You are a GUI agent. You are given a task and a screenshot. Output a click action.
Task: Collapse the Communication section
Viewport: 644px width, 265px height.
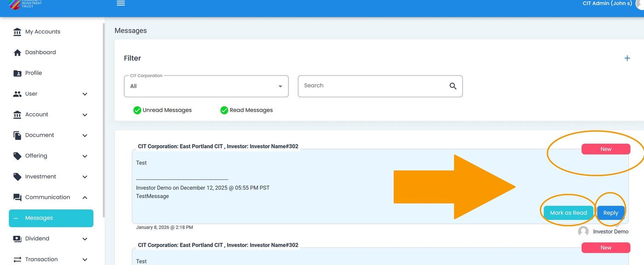coord(85,197)
